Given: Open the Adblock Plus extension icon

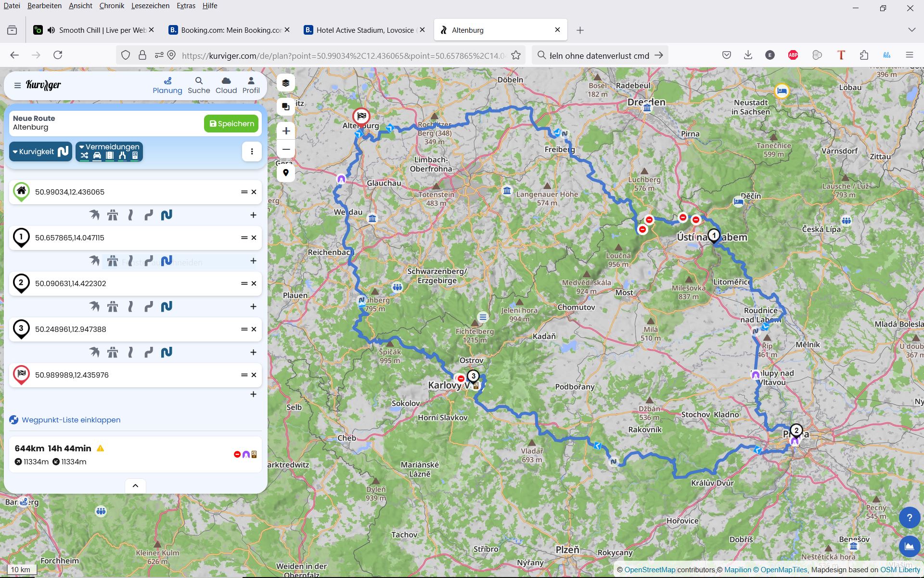Looking at the screenshot, I should pyautogui.click(x=793, y=55).
